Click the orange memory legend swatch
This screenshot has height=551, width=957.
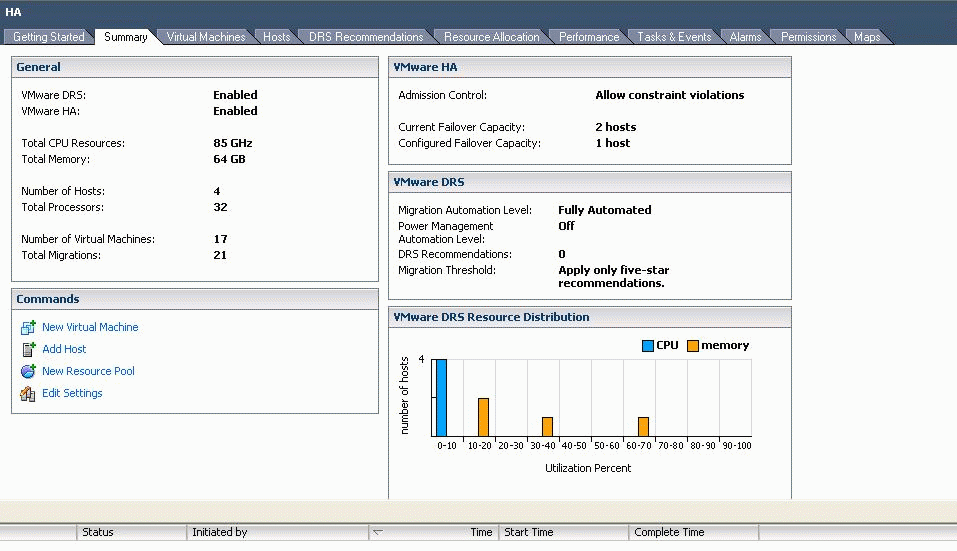(x=693, y=346)
